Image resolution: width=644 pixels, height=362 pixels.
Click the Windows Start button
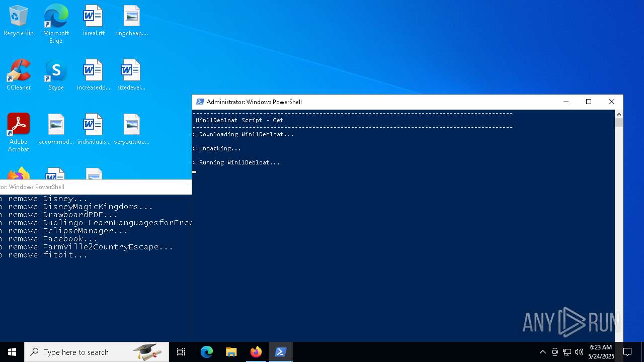[x=12, y=352]
